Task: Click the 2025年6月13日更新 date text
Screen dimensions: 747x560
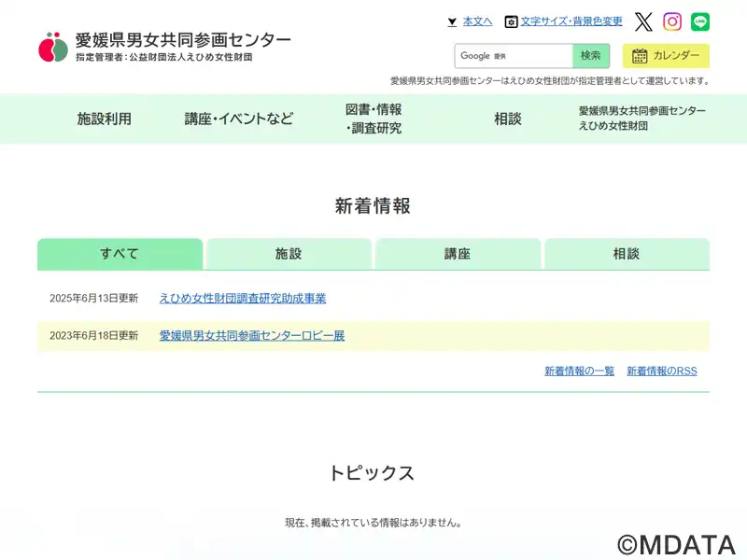Action: coord(94,298)
